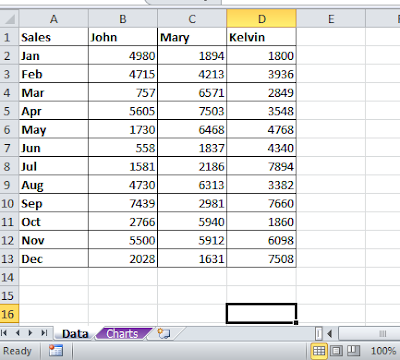Switch to Page Break Preview icon

[354, 351]
